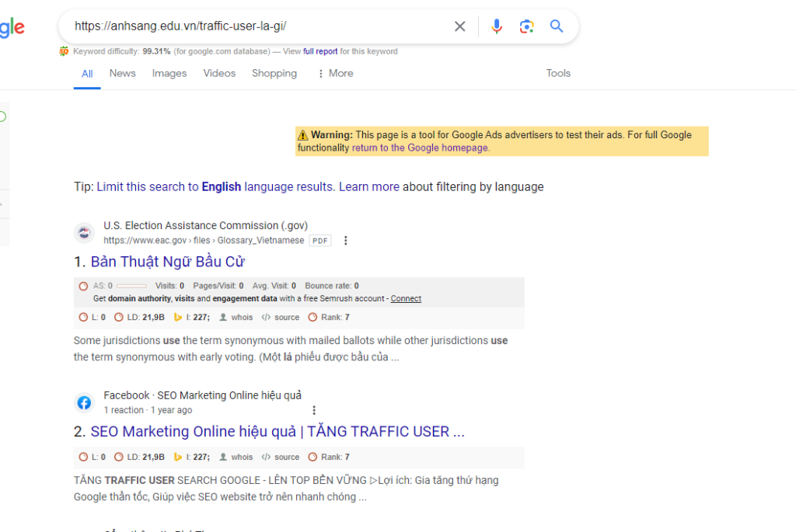The image size is (796, 532).
Task: Click the Bing index icon under result 2
Action: click(178, 457)
